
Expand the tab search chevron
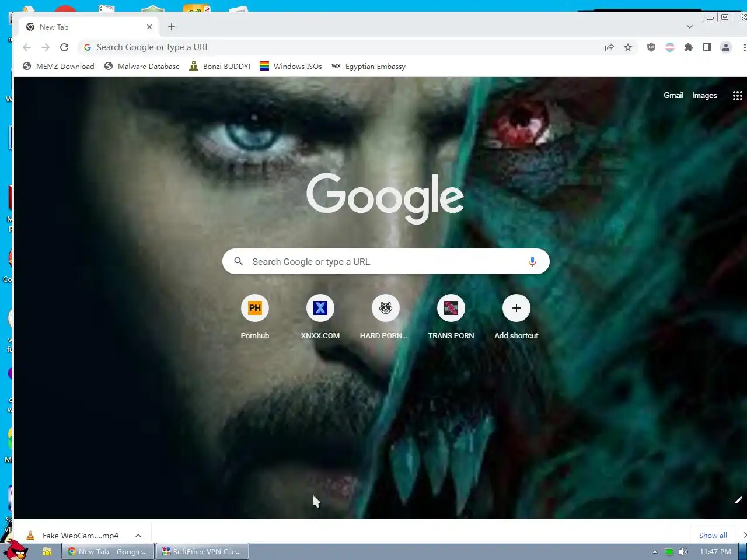[x=690, y=27]
